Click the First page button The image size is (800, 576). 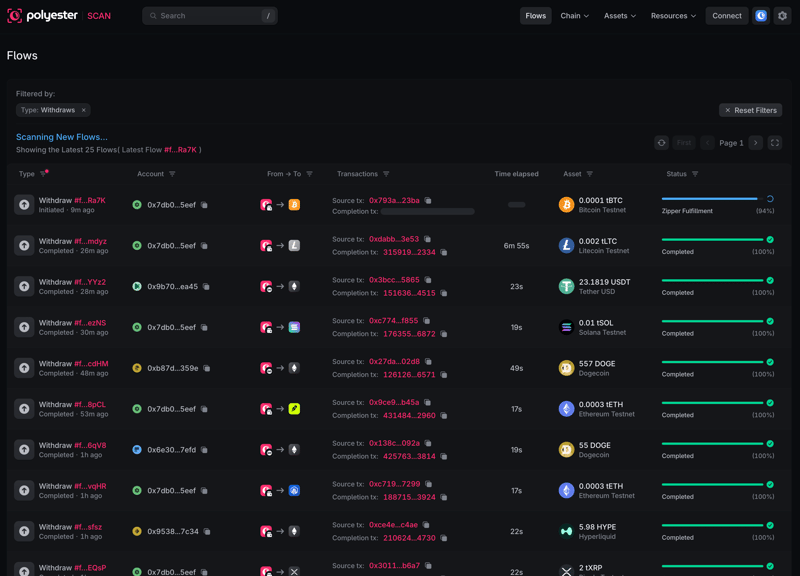pos(684,143)
